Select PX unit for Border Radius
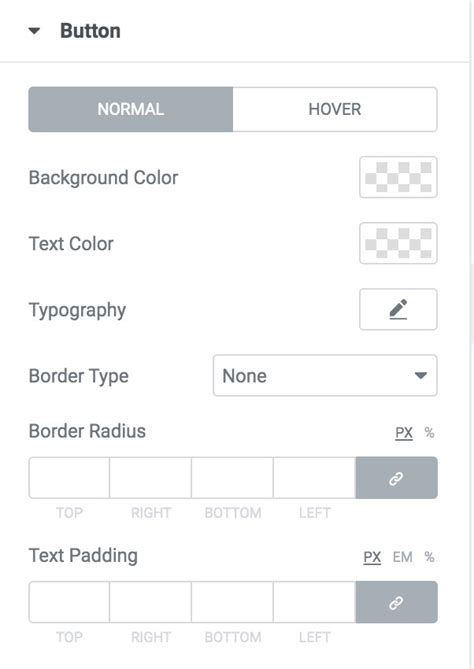 (x=404, y=433)
